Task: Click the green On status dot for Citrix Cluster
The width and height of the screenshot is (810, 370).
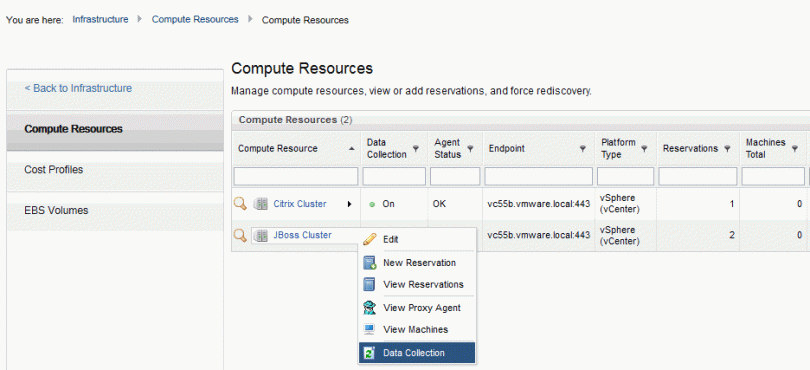Action: [x=372, y=205]
